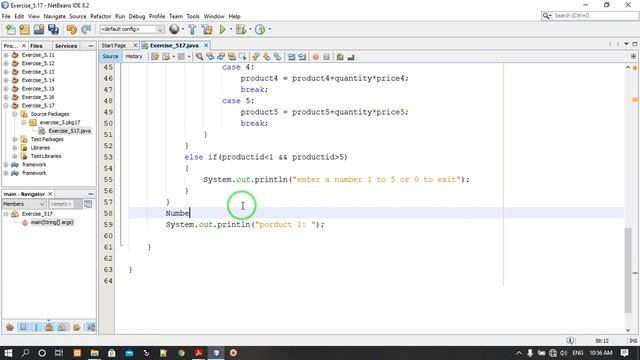Viewport: 640px width, 360px height.
Task: Close the Start Page tab
Action: click(136, 45)
